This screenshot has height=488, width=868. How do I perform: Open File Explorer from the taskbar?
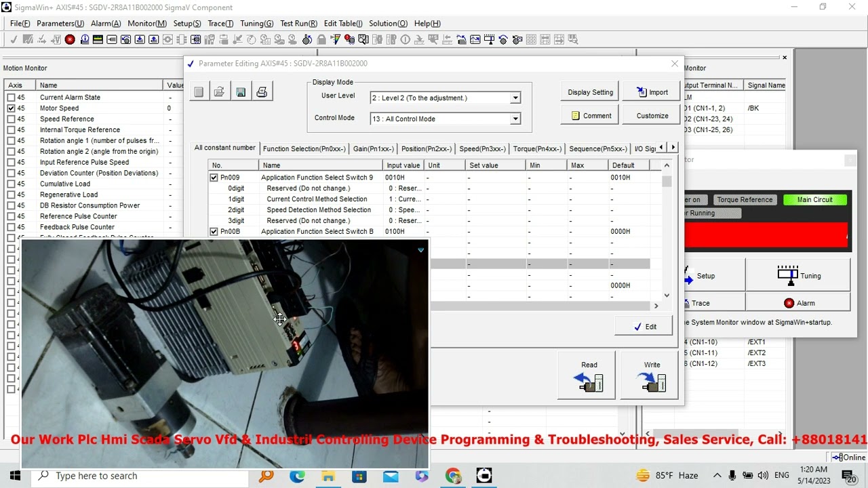point(328,476)
